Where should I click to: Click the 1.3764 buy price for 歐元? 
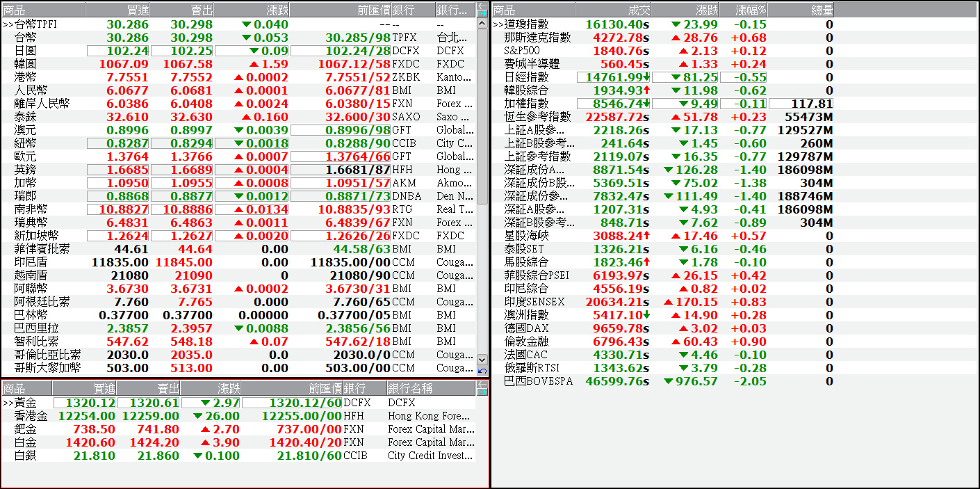click(x=128, y=157)
